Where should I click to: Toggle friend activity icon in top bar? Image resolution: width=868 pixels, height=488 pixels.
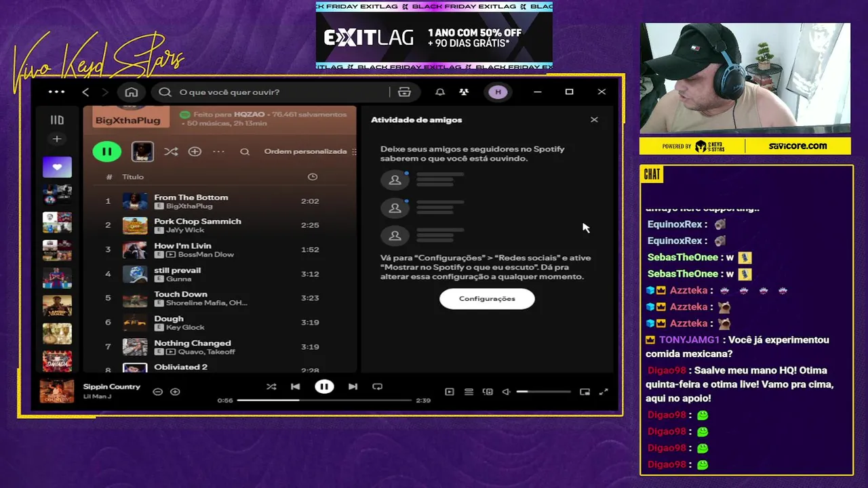(x=464, y=92)
